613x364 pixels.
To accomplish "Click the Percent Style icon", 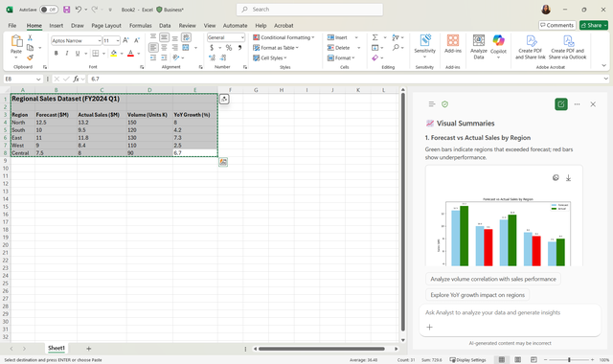I will coord(229,48).
